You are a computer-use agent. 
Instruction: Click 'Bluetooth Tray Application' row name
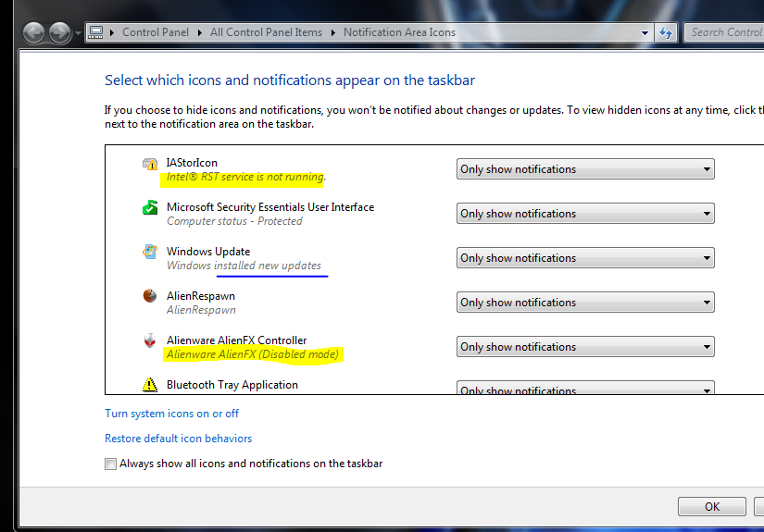(x=232, y=385)
